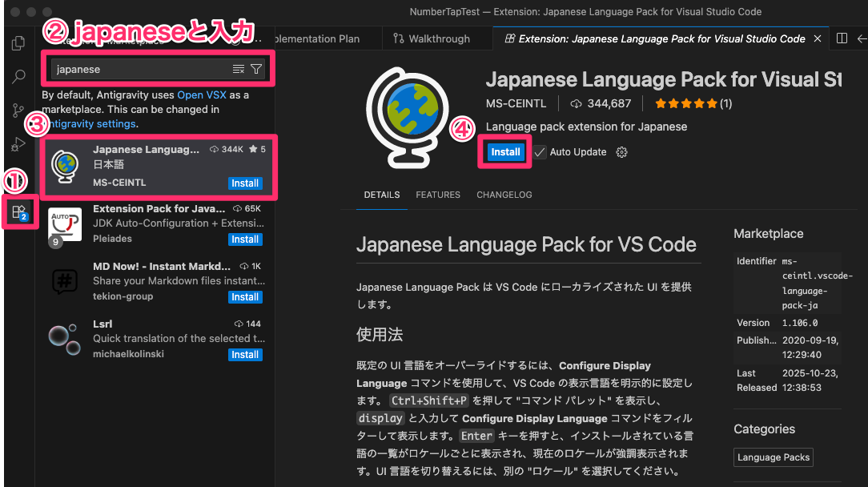This screenshot has height=487, width=868.
Task: Click the MS-CEINTL publisher name in details
Action: point(516,103)
